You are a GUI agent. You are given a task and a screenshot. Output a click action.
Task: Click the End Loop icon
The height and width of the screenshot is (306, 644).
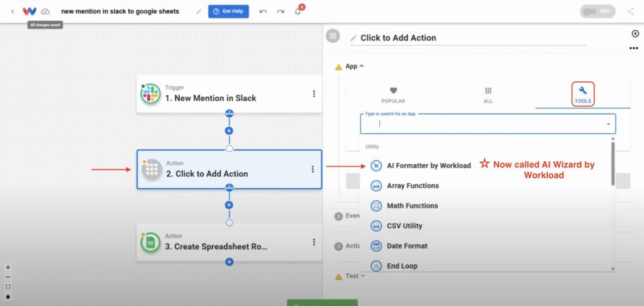376,266
